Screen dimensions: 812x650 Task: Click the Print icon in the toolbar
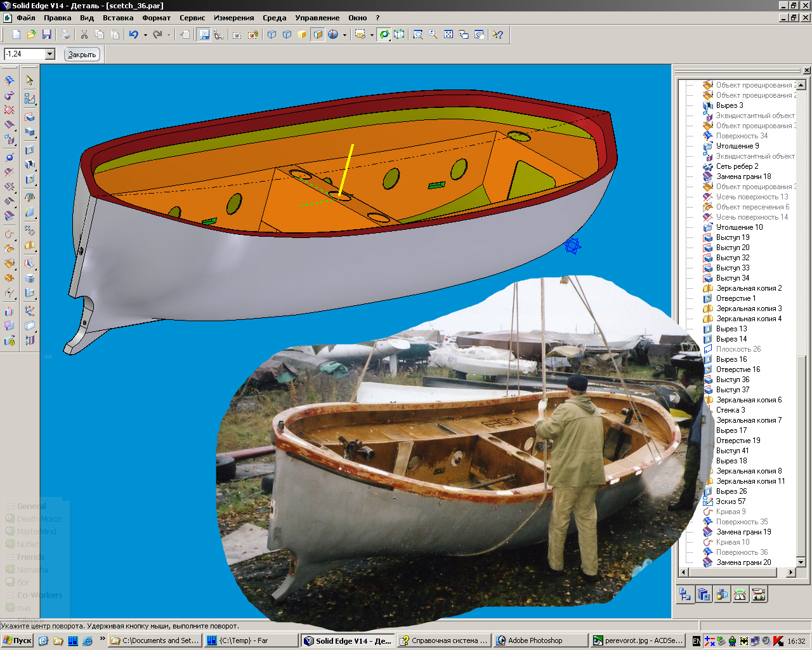point(65,35)
